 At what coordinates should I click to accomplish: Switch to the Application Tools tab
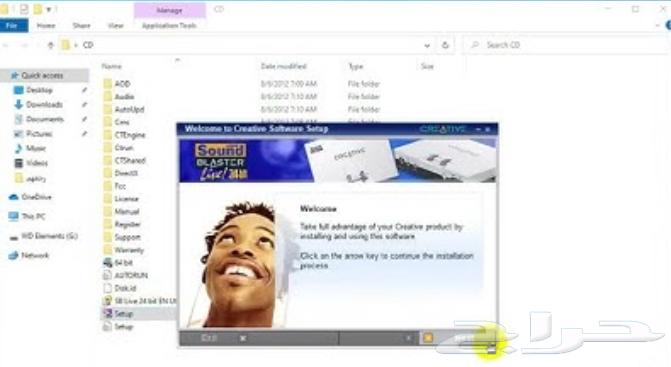point(169,26)
